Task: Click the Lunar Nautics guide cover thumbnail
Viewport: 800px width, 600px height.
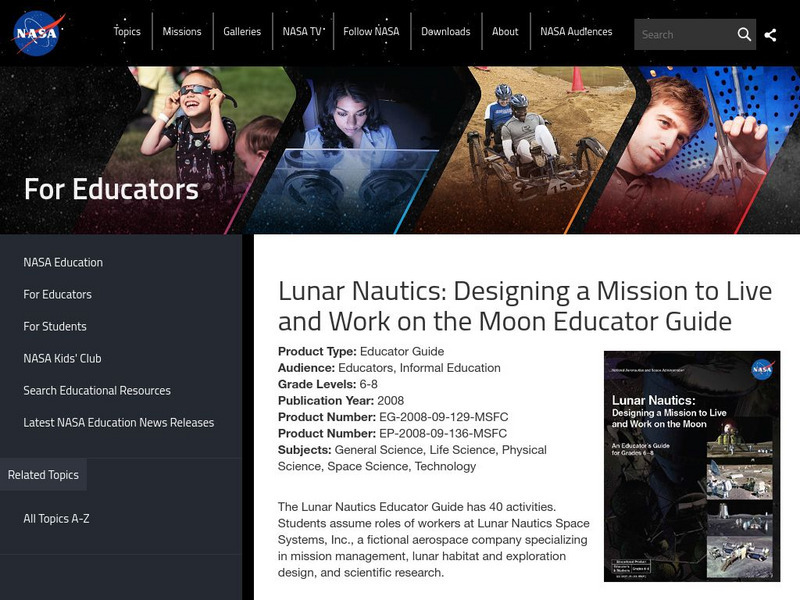Action: [692, 466]
